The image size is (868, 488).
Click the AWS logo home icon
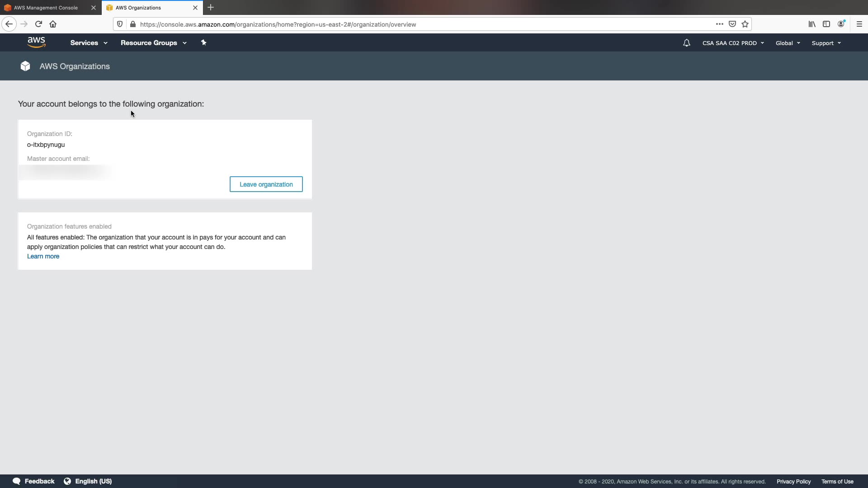coord(36,42)
